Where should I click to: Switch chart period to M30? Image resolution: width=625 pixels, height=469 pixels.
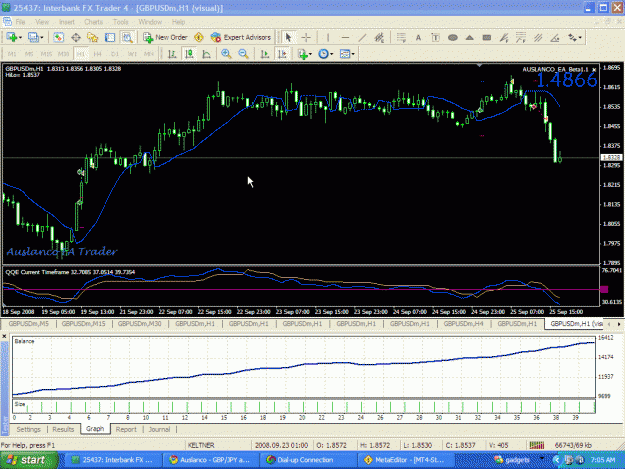pyautogui.click(x=63, y=54)
